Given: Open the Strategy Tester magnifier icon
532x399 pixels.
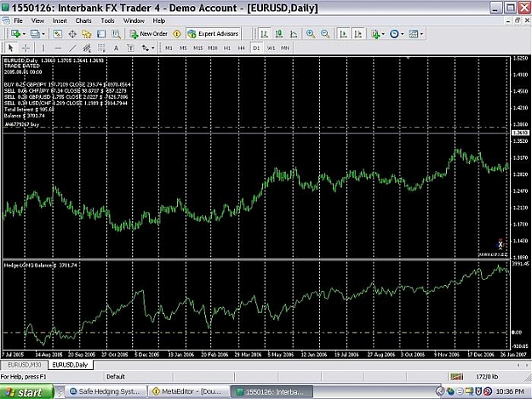Looking at the screenshot, I should pyautogui.click(x=117, y=34).
